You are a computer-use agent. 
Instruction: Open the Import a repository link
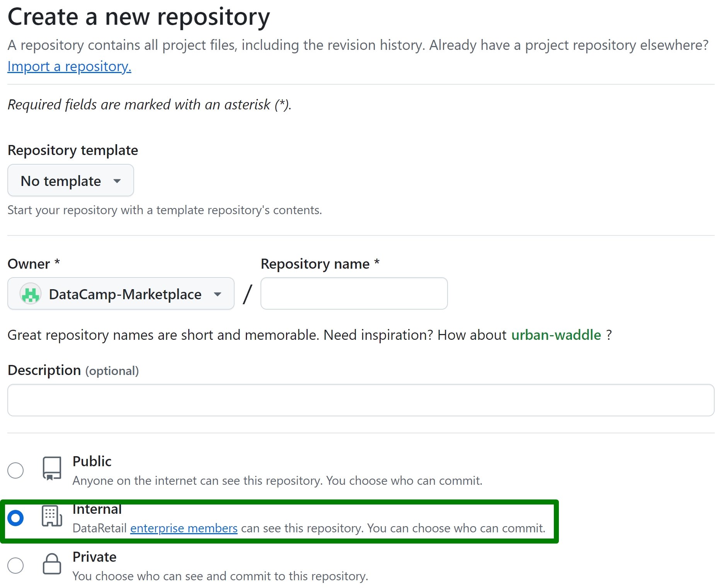point(69,66)
